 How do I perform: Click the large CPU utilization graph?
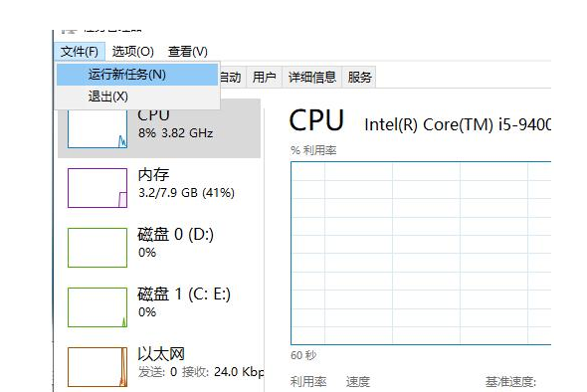coord(421,253)
